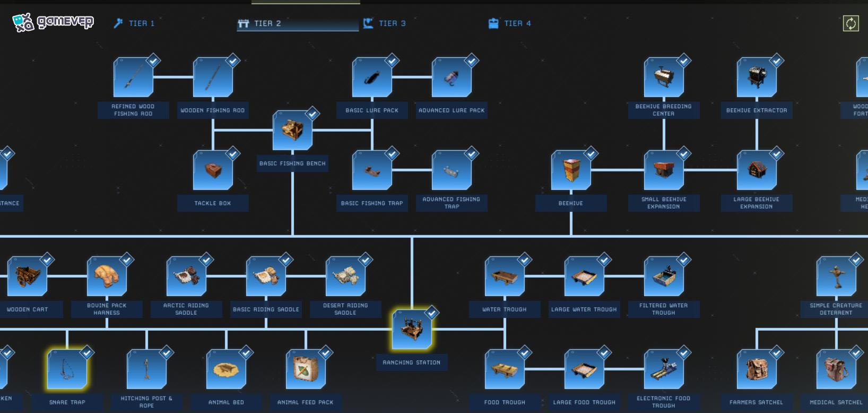Click the Gamevep logo link

[x=53, y=22]
